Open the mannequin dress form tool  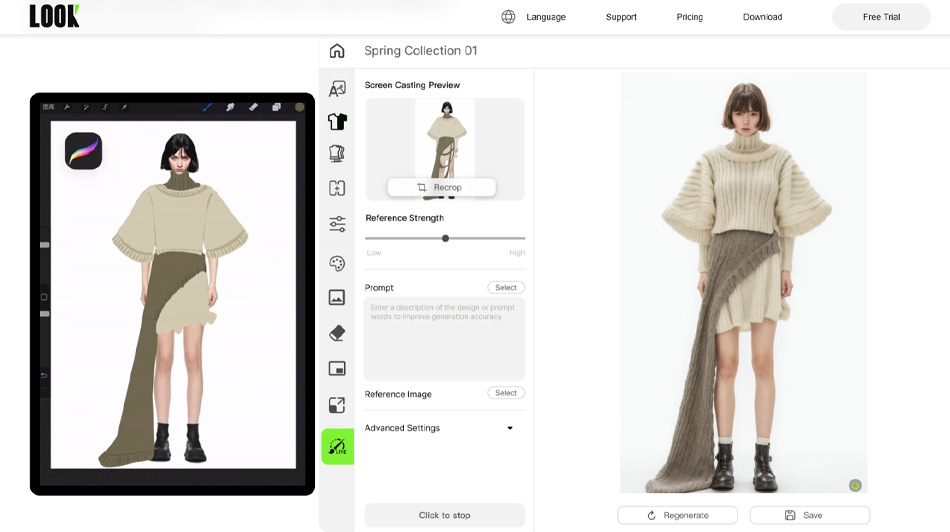coord(337,154)
